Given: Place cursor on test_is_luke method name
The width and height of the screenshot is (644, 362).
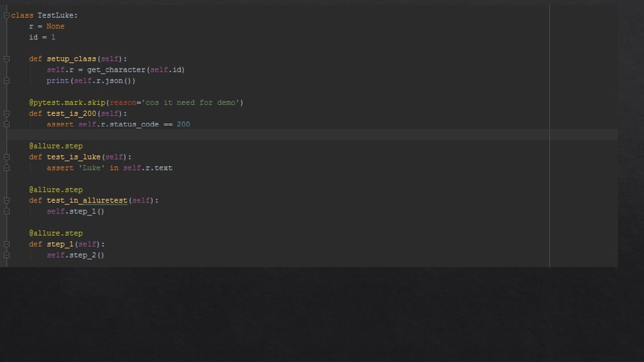Looking at the screenshot, I should pyautogui.click(x=74, y=157).
